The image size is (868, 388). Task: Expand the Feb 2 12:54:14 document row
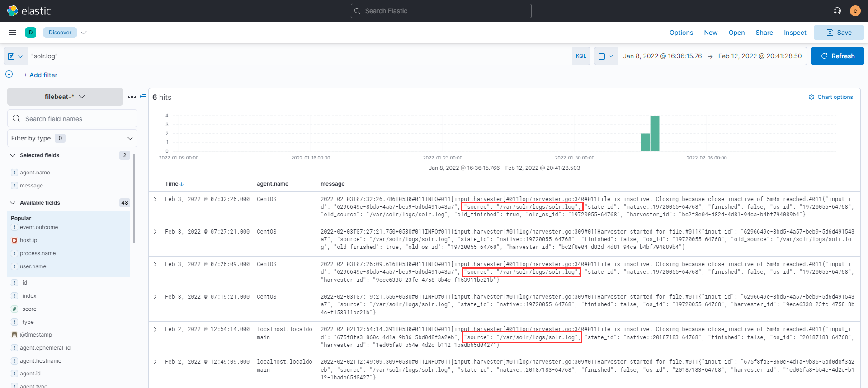[x=155, y=329]
